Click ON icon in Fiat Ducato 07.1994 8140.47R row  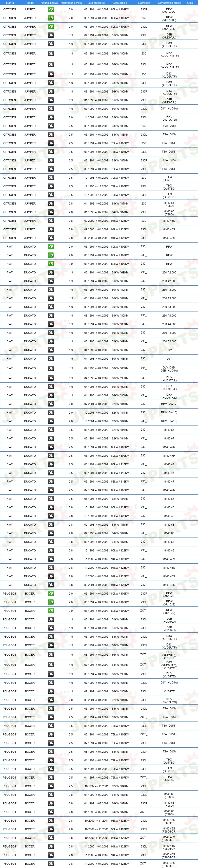pos(51,490)
